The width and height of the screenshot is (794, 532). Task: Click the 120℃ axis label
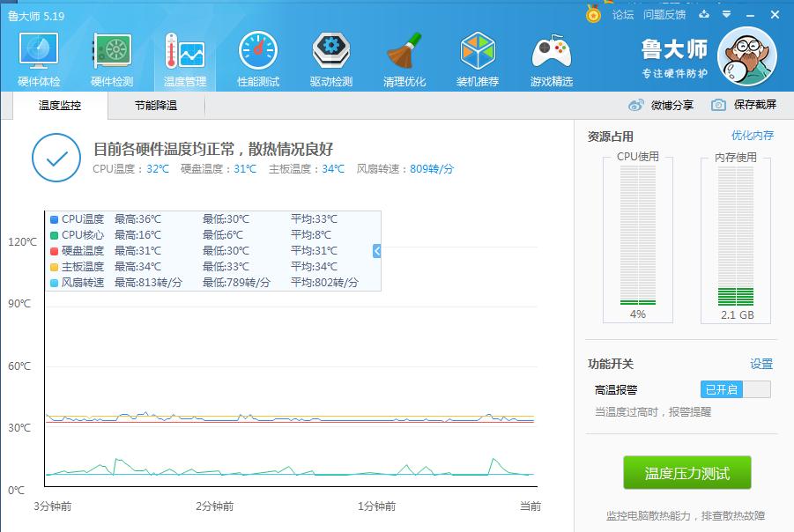(22, 242)
